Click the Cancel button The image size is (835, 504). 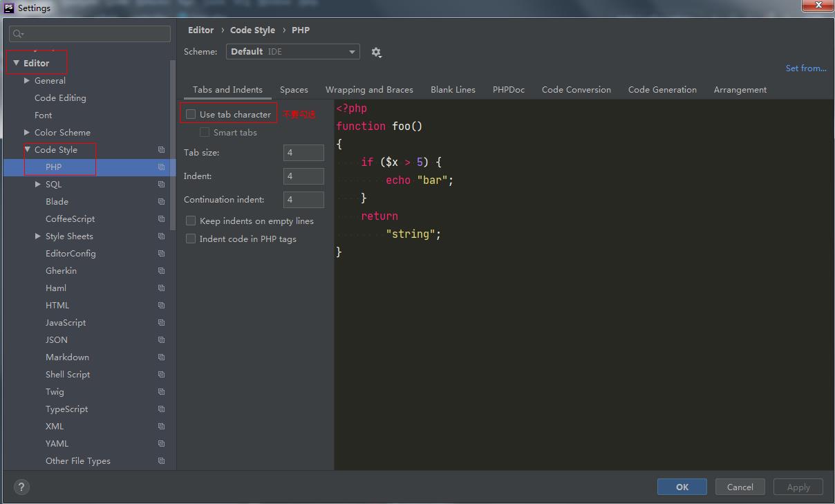740,487
